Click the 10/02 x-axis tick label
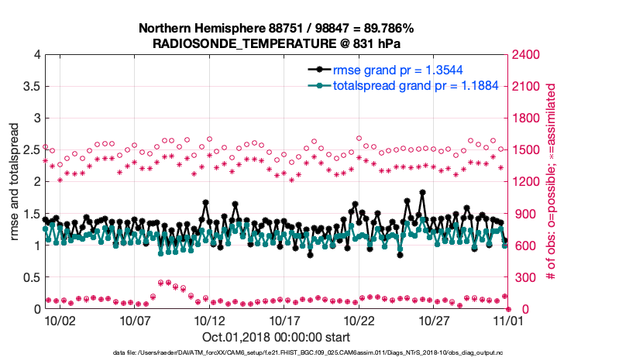Screen dimensions: 643x364 click(60, 320)
